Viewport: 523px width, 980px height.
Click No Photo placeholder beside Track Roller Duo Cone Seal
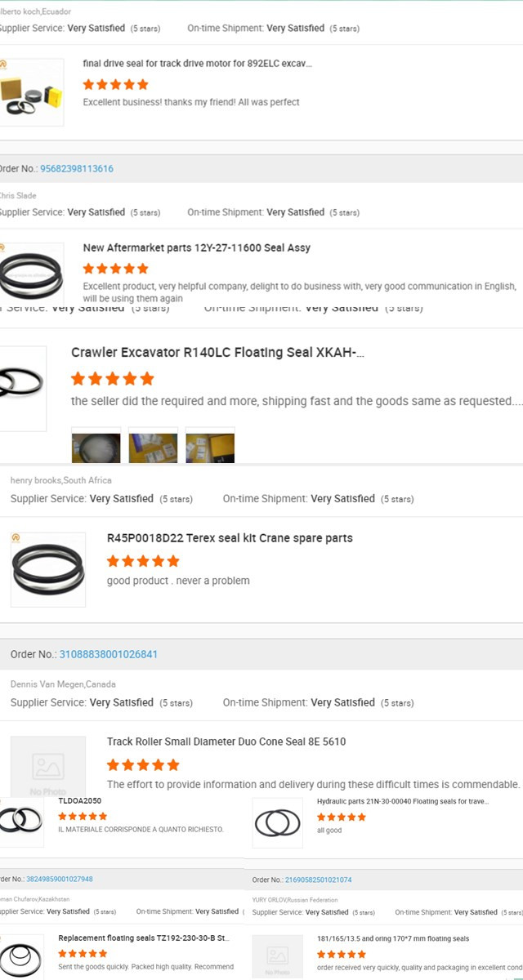pyautogui.click(x=47, y=768)
